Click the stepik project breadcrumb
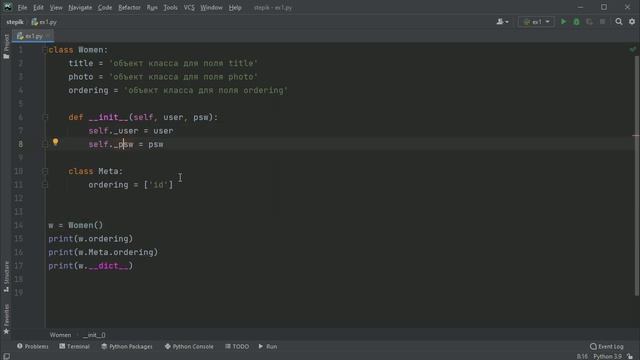The width and height of the screenshot is (640, 360). click(15, 22)
